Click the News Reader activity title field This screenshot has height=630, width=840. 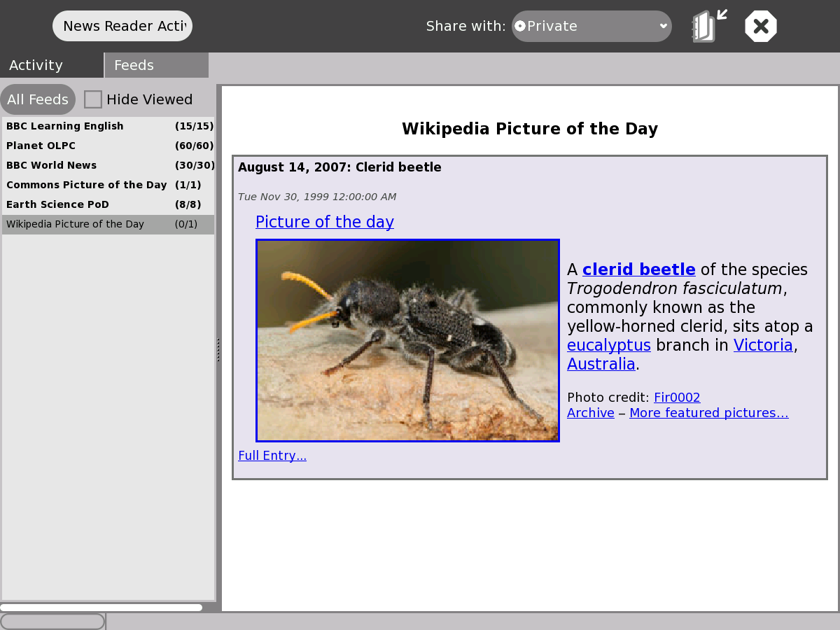coord(122,27)
